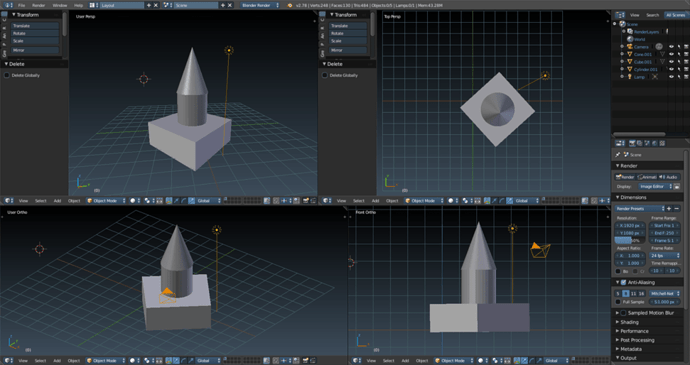The image size is (690, 365).
Task: Open the Help menu
Action: click(78, 5)
